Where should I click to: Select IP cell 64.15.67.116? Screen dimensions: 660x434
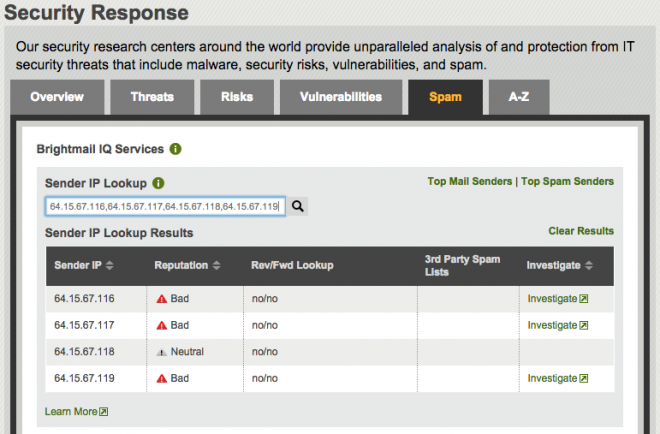point(84,299)
